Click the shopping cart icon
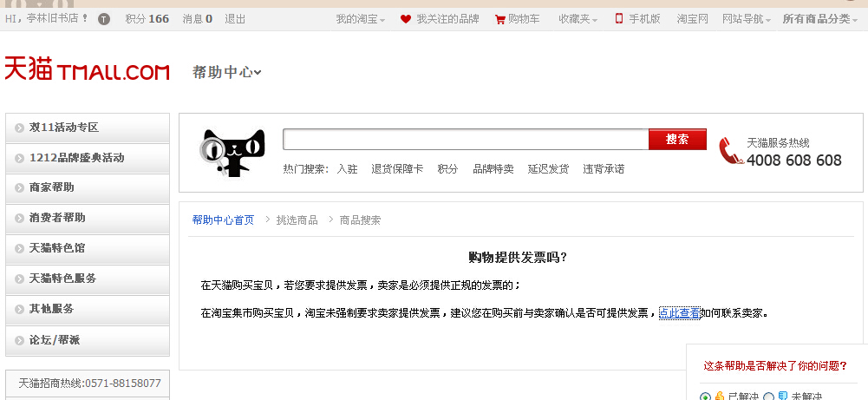 click(499, 19)
